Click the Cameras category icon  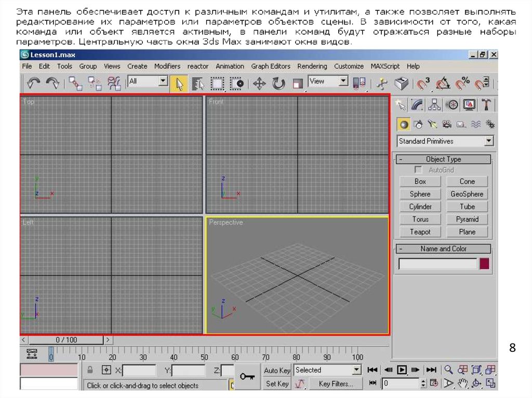click(x=446, y=124)
